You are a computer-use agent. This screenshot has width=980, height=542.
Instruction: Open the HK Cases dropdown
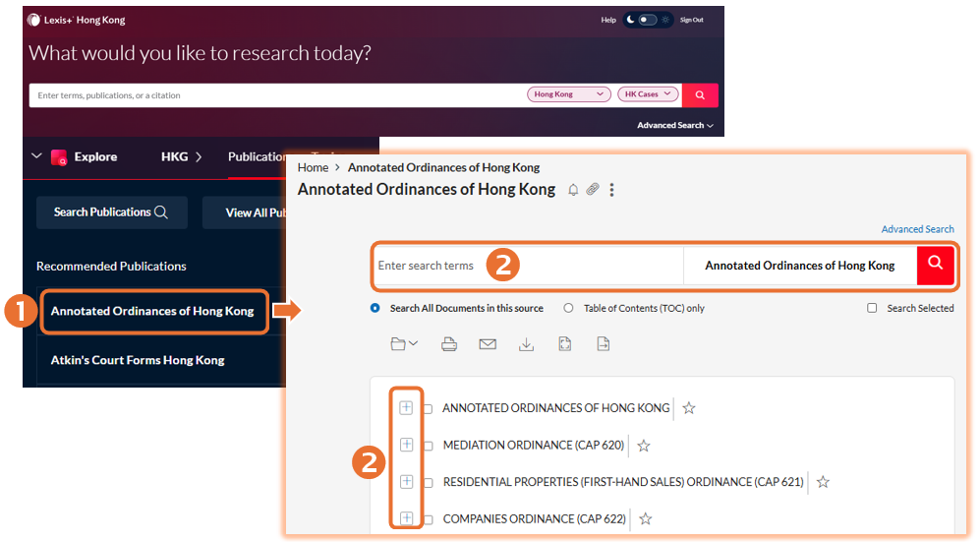(x=648, y=94)
